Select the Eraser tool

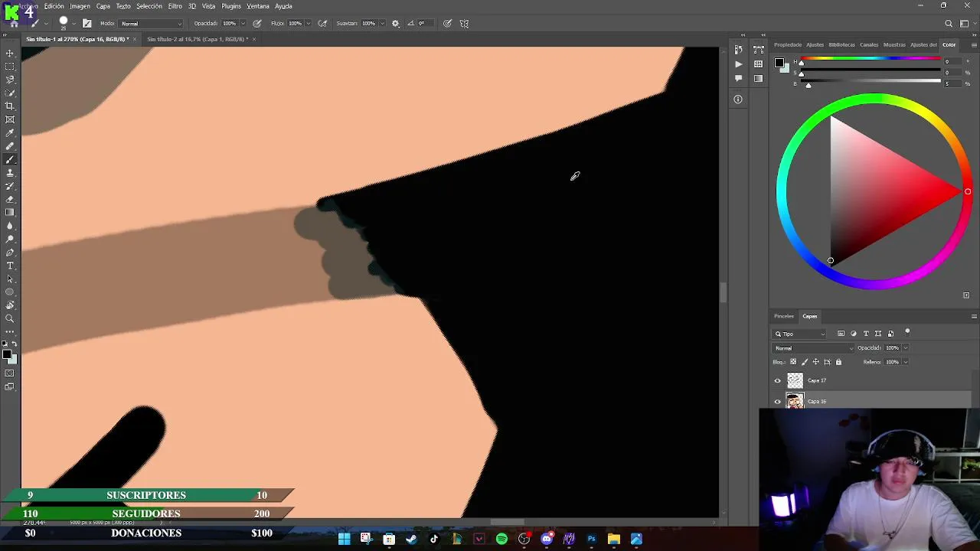(10, 199)
